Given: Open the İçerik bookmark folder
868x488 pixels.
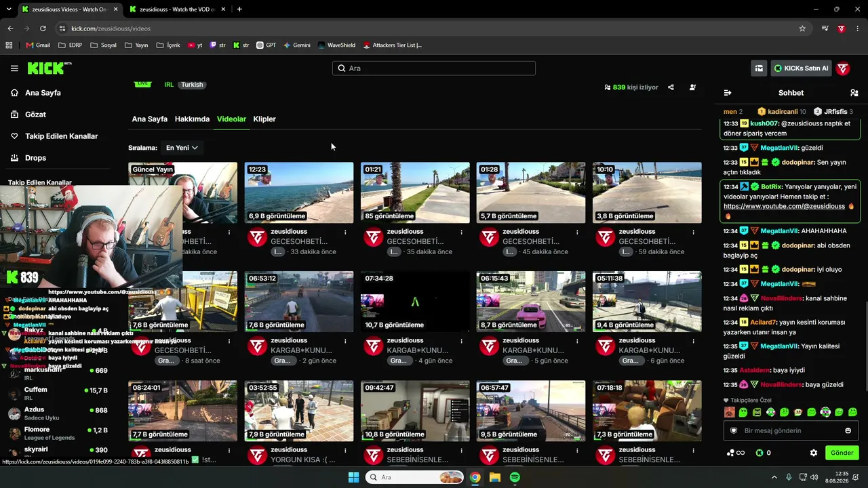Looking at the screenshot, I should click(168, 45).
